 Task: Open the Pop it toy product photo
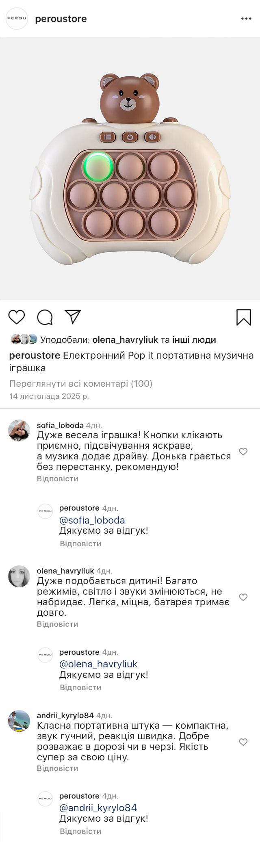(x=130, y=169)
